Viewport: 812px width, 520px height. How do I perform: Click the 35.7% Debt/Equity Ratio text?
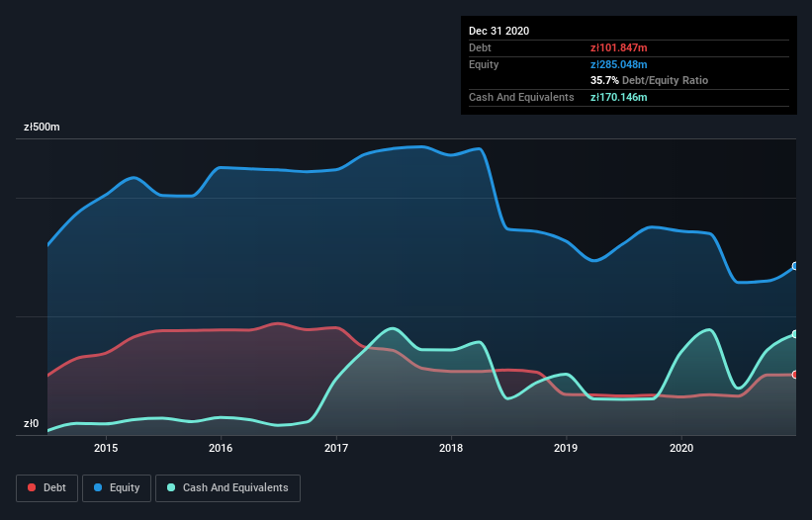tap(650, 81)
